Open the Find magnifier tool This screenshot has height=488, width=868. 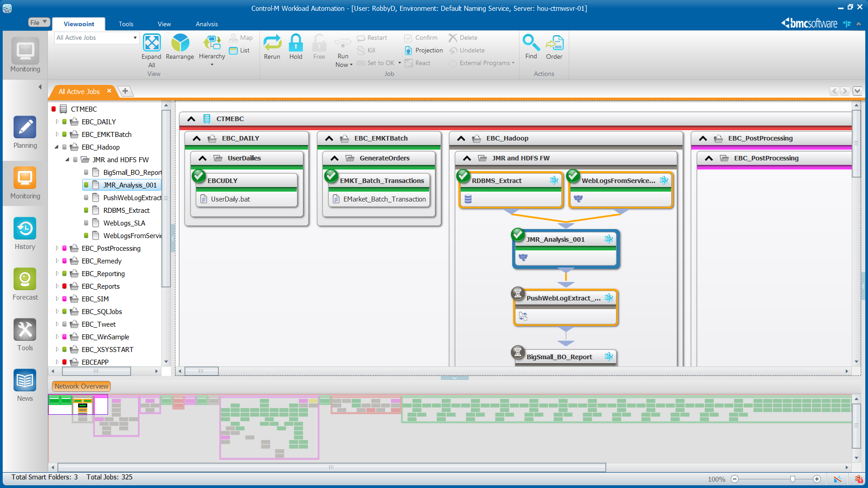[531, 43]
